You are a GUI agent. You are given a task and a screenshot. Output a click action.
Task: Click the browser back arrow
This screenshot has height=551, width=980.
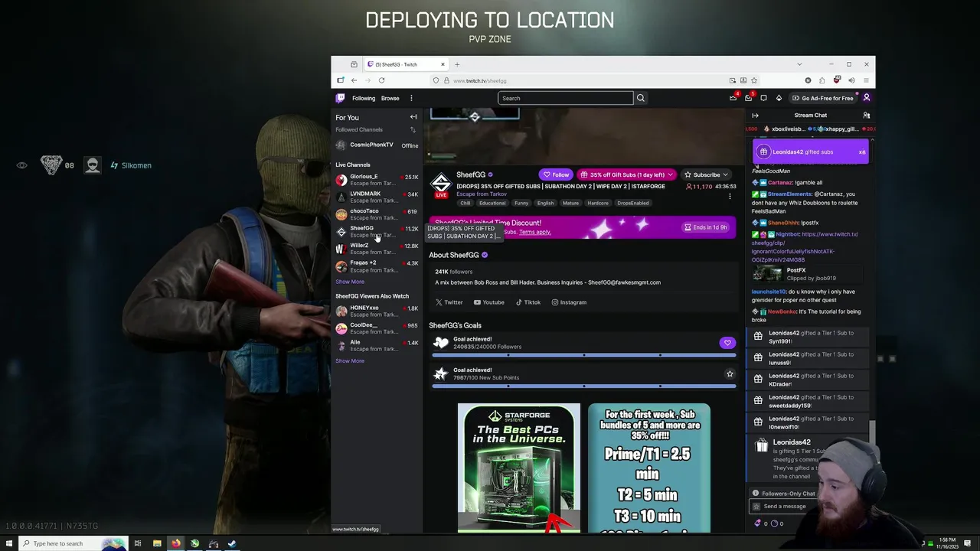(x=354, y=80)
